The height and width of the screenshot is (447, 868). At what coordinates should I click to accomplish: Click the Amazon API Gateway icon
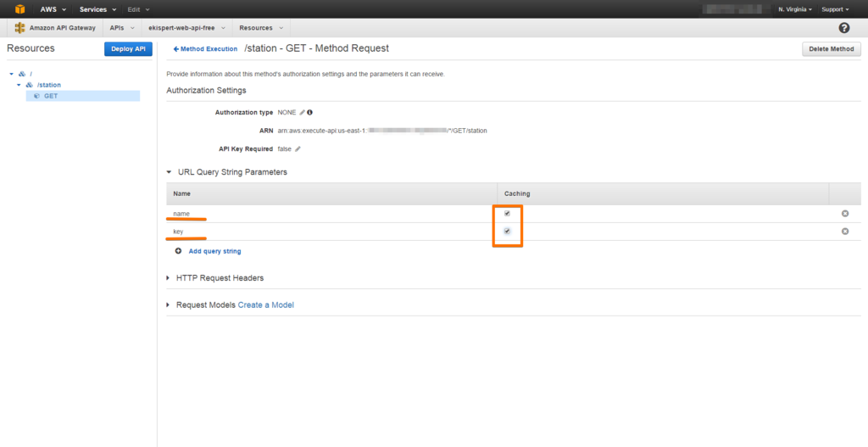(20, 28)
